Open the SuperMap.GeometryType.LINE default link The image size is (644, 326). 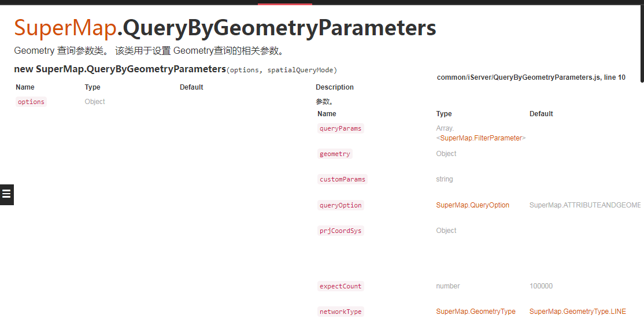(578, 311)
